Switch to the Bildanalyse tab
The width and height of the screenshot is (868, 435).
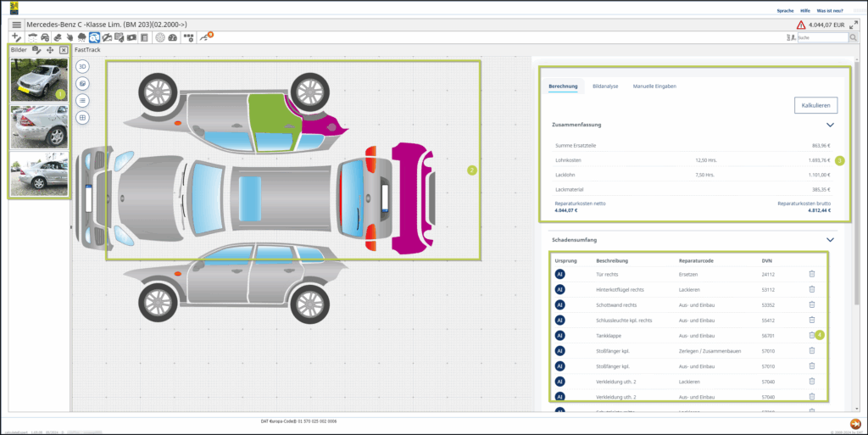pyautogui.click(x=605, y=86)
